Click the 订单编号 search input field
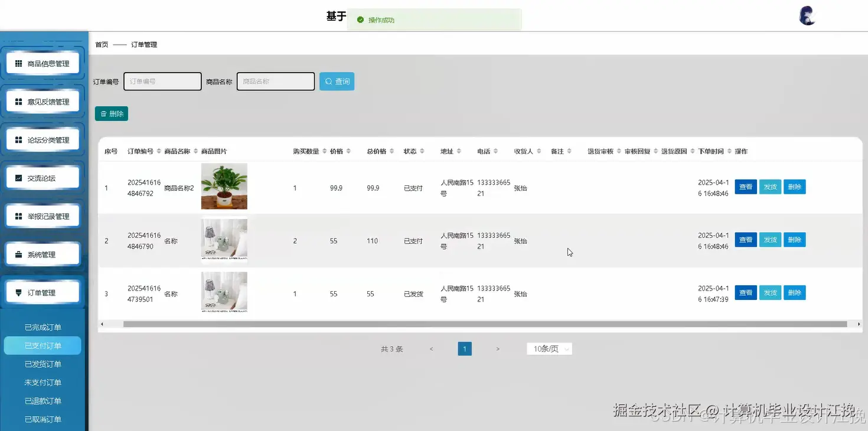 (x=162, y=81)
